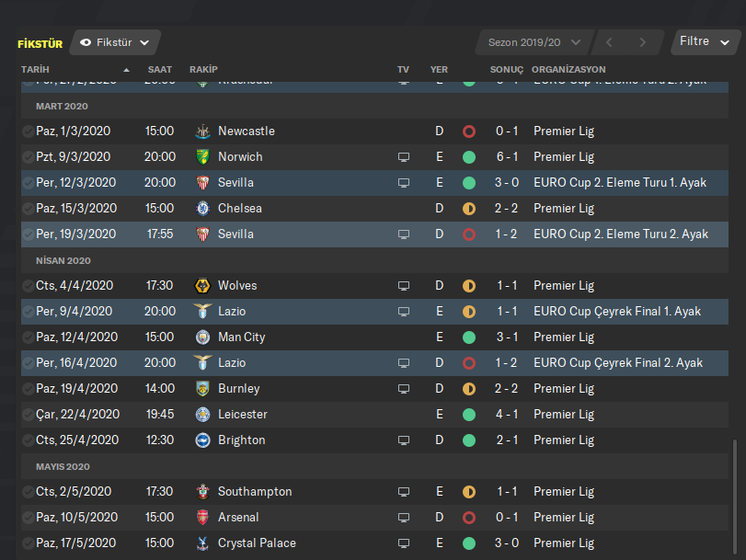Click the Man City club crest
Screen dimensions: 746x560
point(202,337)
